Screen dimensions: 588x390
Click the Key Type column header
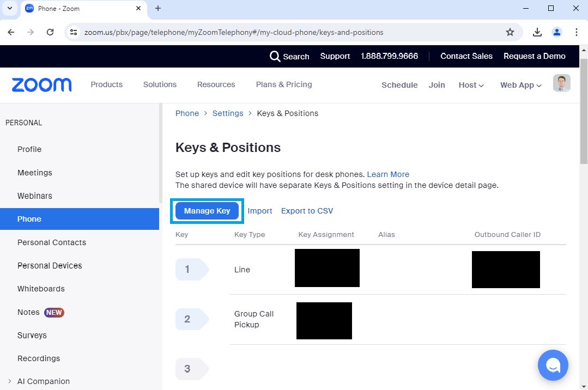(x=250, y=234)
